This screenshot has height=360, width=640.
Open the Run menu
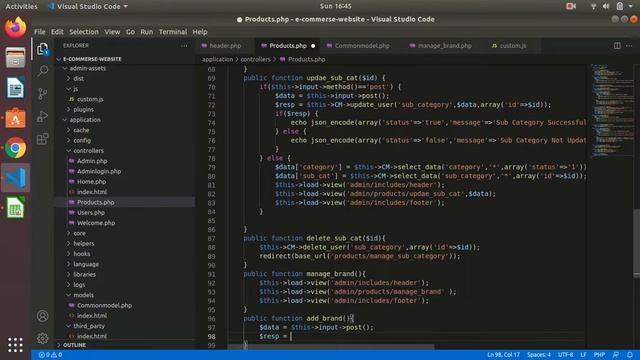coord(147,32)
